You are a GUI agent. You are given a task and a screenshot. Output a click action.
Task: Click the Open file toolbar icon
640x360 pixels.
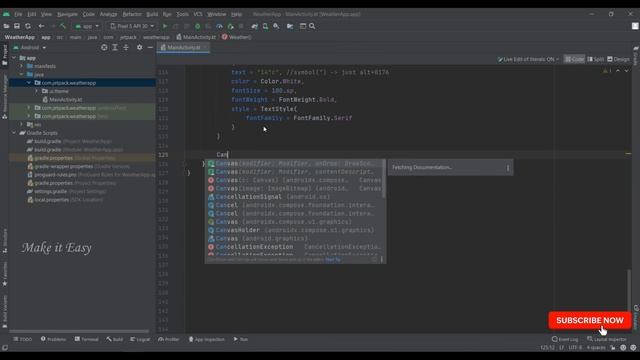coord(6,26)
